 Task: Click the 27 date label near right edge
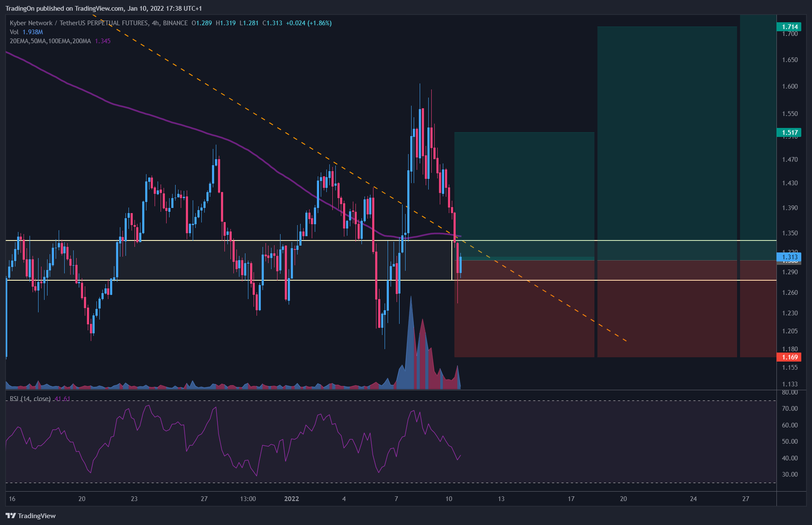tap(746, 498)
